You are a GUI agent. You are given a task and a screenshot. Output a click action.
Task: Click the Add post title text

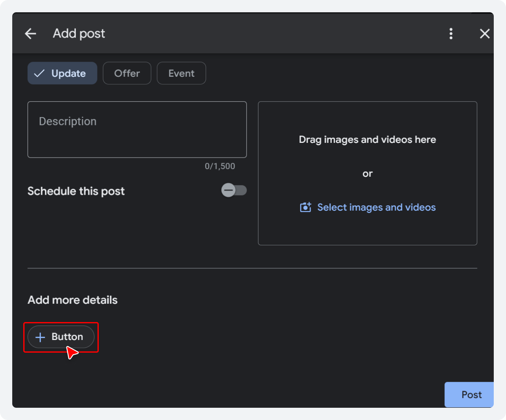pos(79,33)
